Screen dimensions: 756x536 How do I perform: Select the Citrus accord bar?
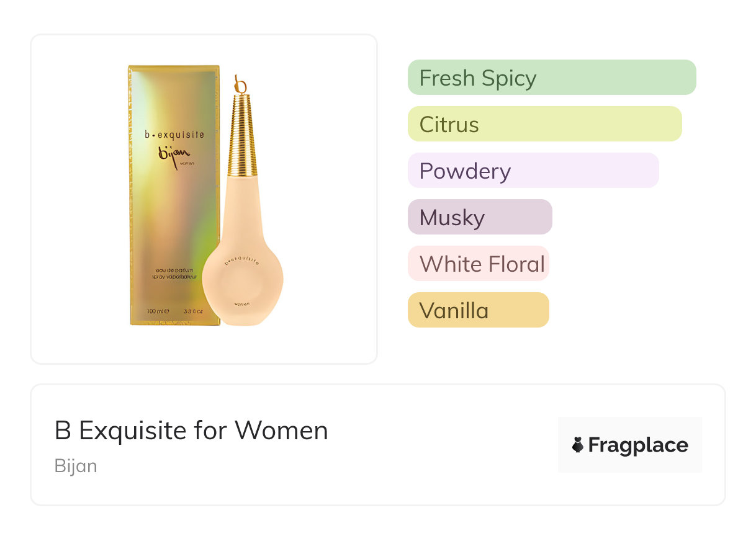(x=544, y=124)
